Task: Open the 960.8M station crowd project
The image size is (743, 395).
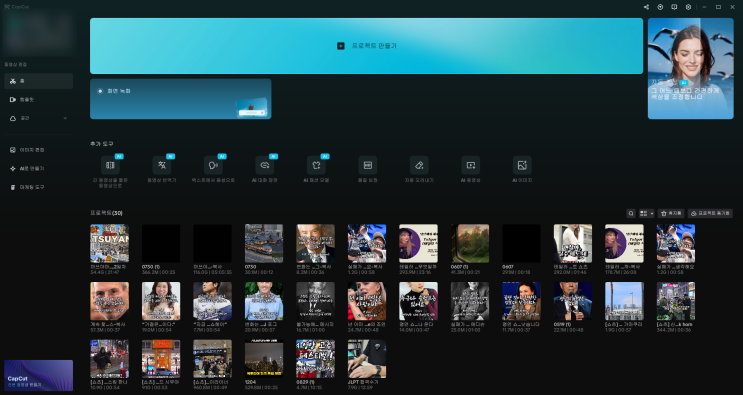Action: 213,359
